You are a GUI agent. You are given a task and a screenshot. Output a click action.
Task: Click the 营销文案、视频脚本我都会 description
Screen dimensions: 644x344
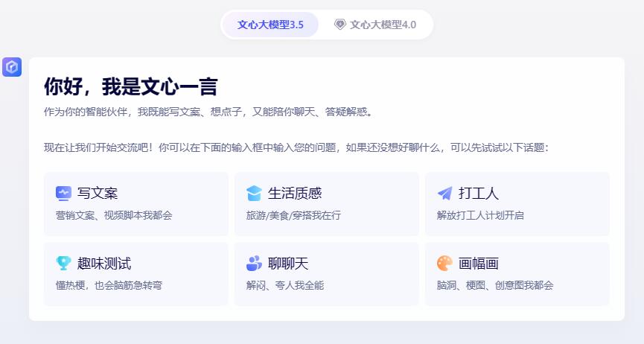(x=114, y=215)
